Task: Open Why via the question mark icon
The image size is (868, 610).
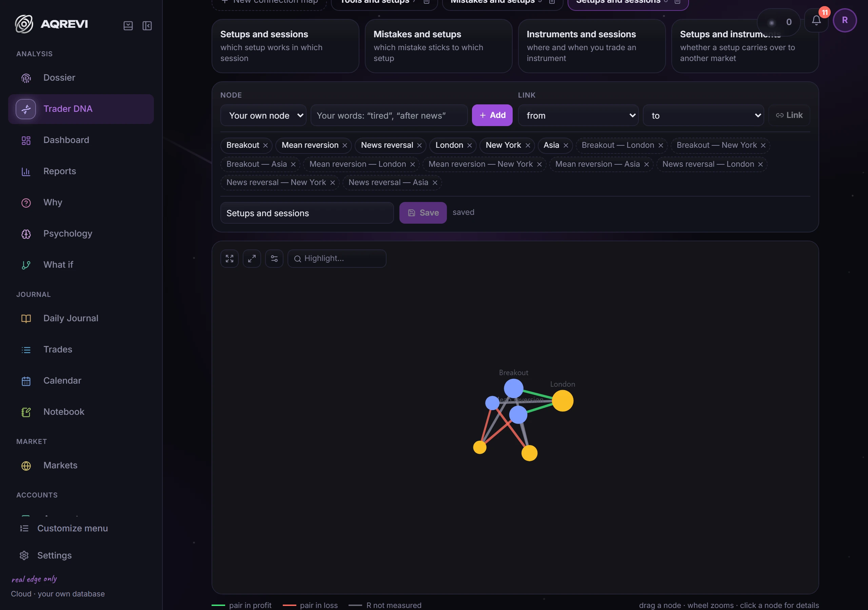Action: tap(26, 203)
